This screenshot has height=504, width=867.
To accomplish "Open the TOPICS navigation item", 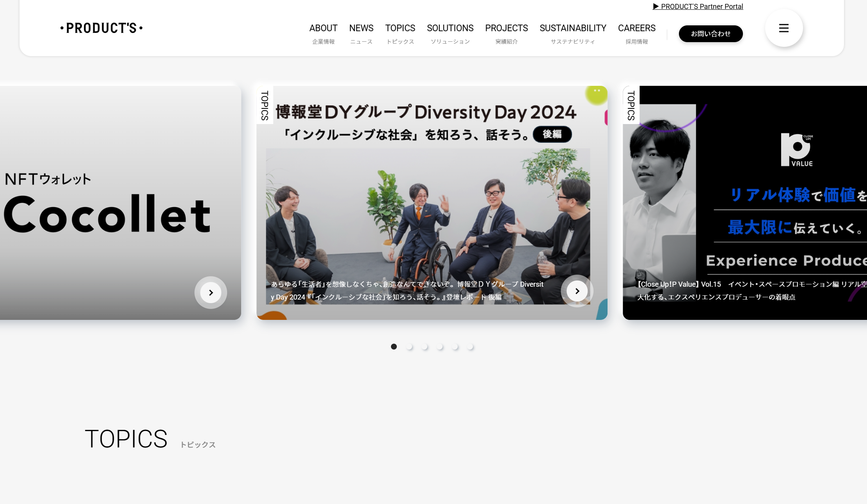I will tap(400, 34).
